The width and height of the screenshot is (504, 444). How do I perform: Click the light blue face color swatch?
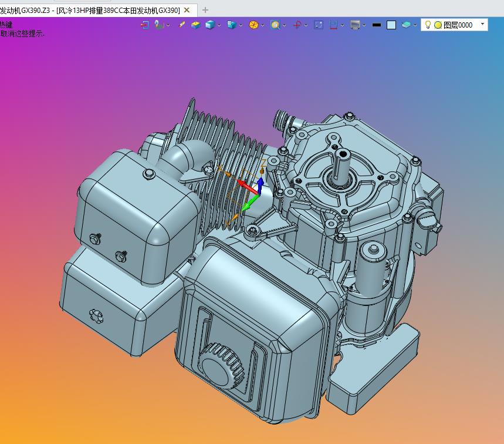click(x=391, y=25)
